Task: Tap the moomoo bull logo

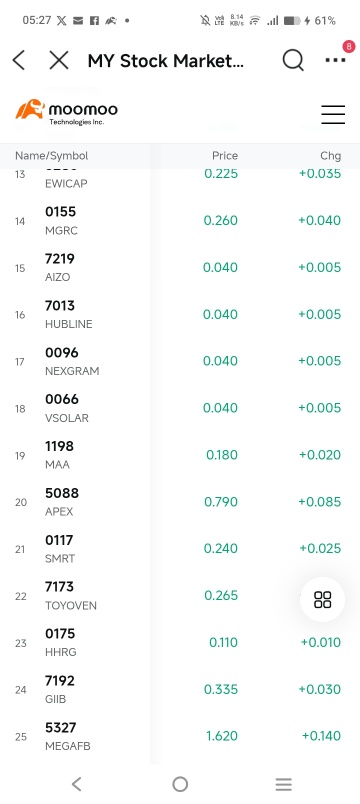Action: tap(30, 109)
